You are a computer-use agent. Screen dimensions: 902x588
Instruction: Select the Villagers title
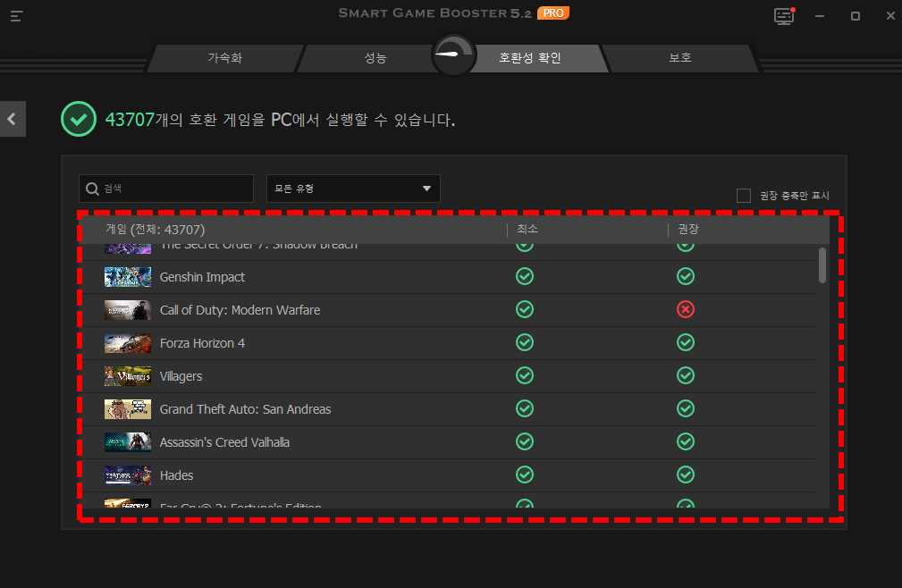(181, 376)
